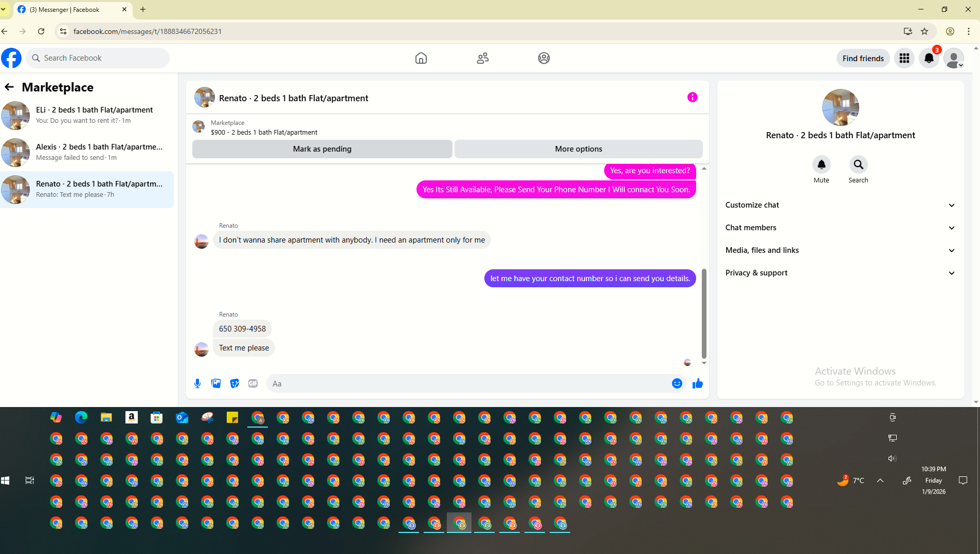This screenshot has width=980, height=554.
Task: Click Renato's avatar in chat header
Action: pyautogui.click(x=205, y=97)
